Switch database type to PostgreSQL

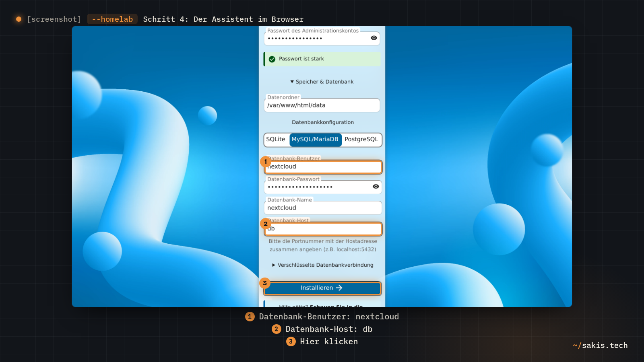click(x=361, y=139)
